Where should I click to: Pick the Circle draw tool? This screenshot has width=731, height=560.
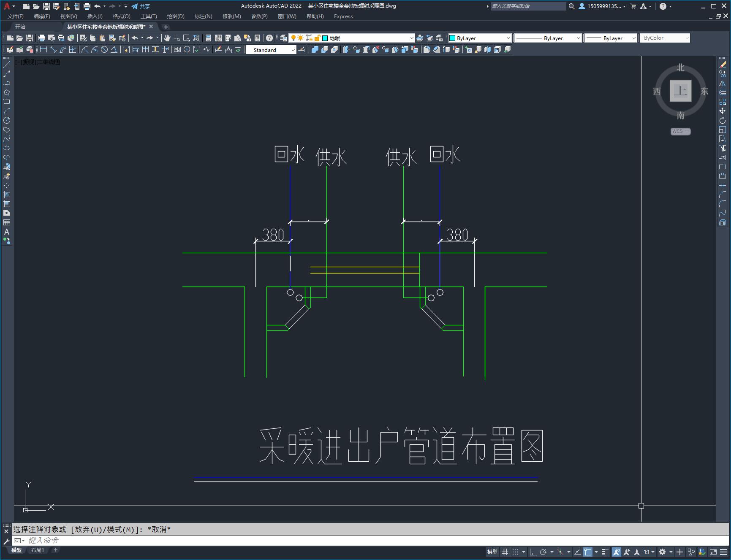(x=7, y=120)
